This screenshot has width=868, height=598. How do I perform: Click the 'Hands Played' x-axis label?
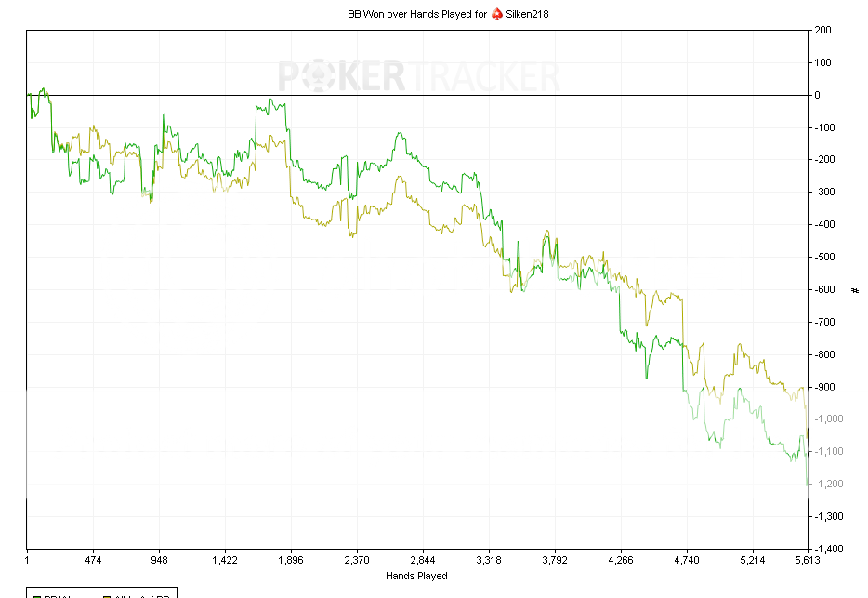pyautogui.click(x=416, y=577)
